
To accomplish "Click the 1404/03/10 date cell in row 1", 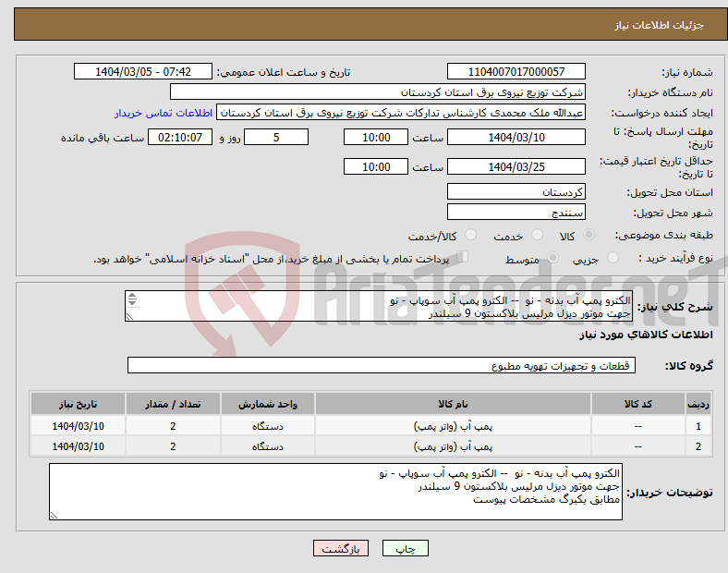I will point(78,426).
